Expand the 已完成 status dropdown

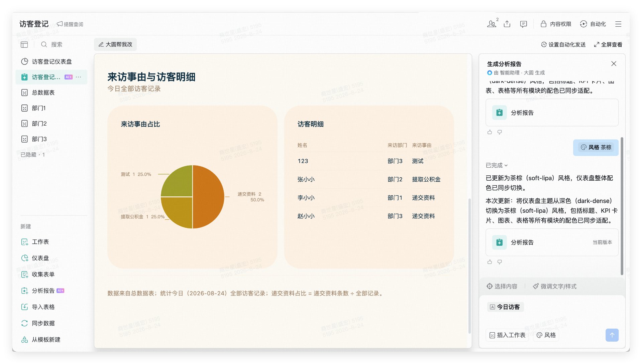497,165
